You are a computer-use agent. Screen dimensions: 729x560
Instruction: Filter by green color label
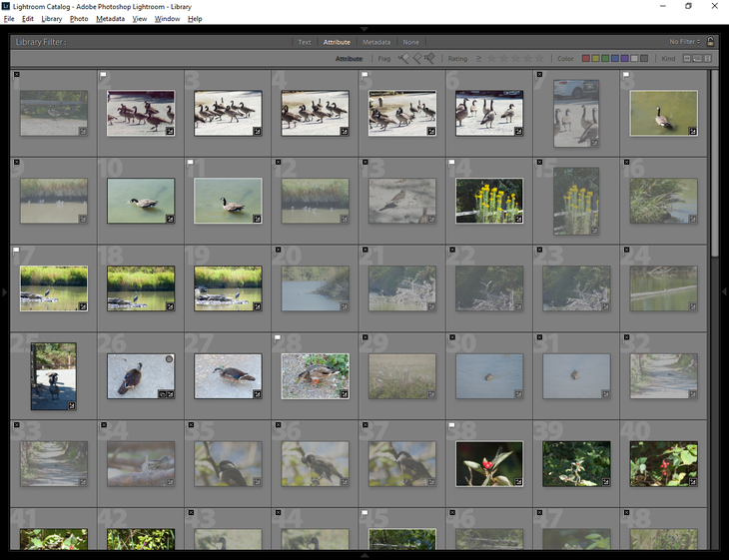point(605,59)
